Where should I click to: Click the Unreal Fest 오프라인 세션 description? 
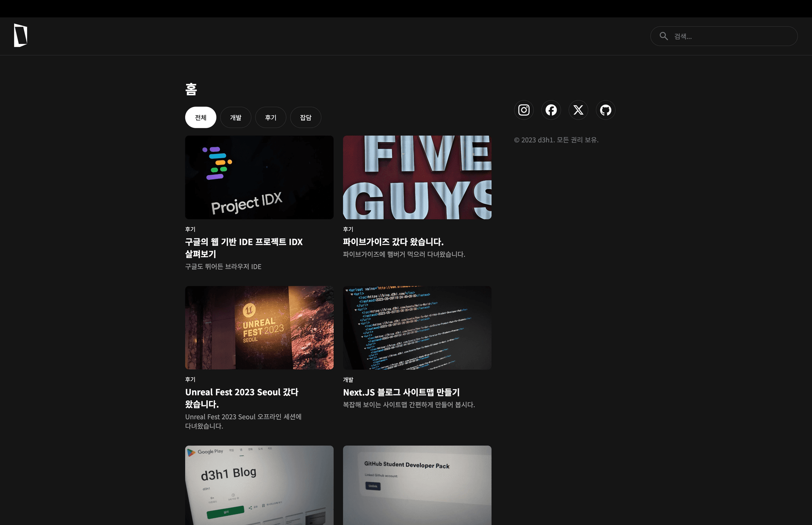pyautogui.click(x=243, y=421)
